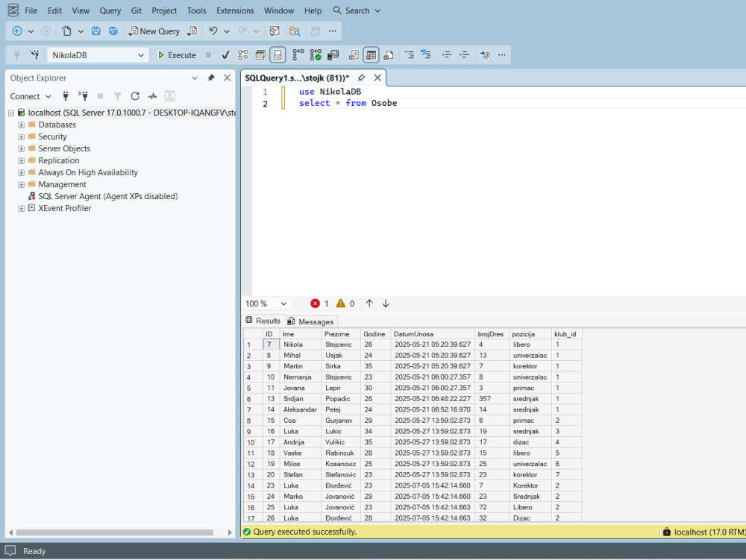Click the standard toolbar overflow ellipsis
The image size is (746, 560).
333,31
